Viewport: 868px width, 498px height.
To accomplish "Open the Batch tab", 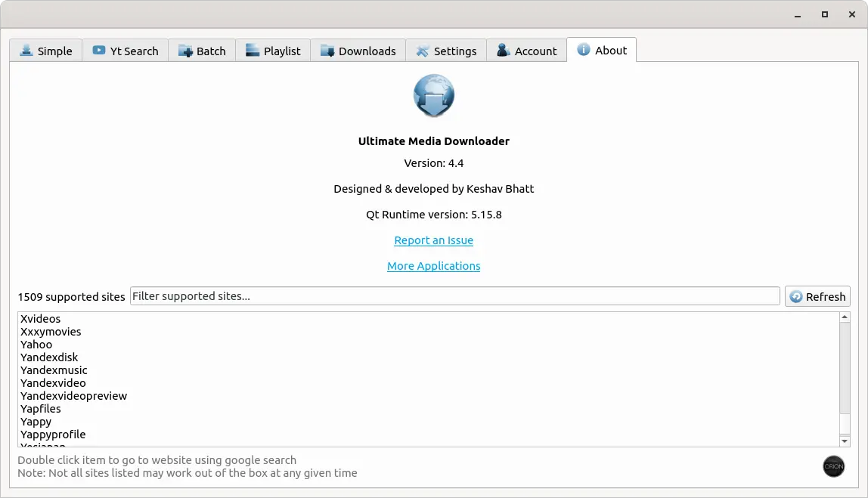I will click(x=202, y=51).
